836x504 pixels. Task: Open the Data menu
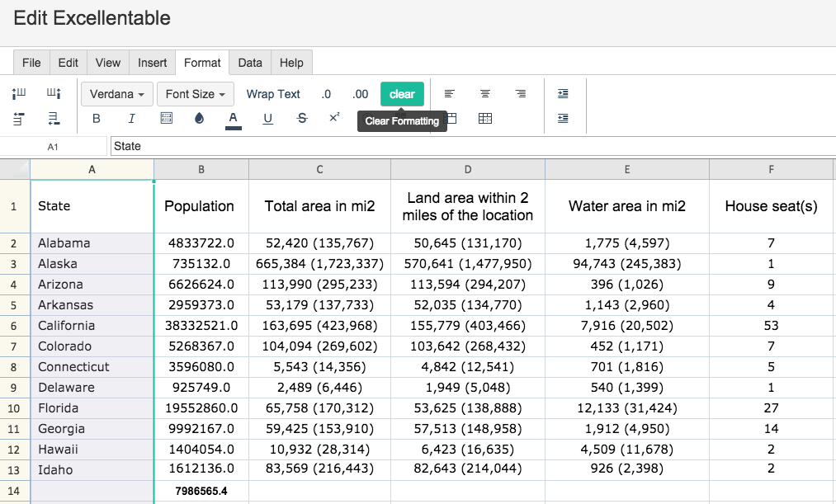coord(250,63)
